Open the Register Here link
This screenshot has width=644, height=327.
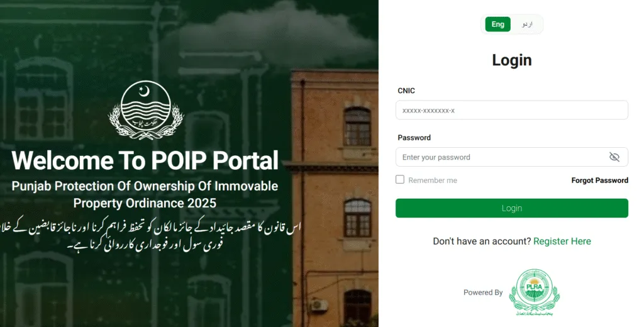click(562, 241)
